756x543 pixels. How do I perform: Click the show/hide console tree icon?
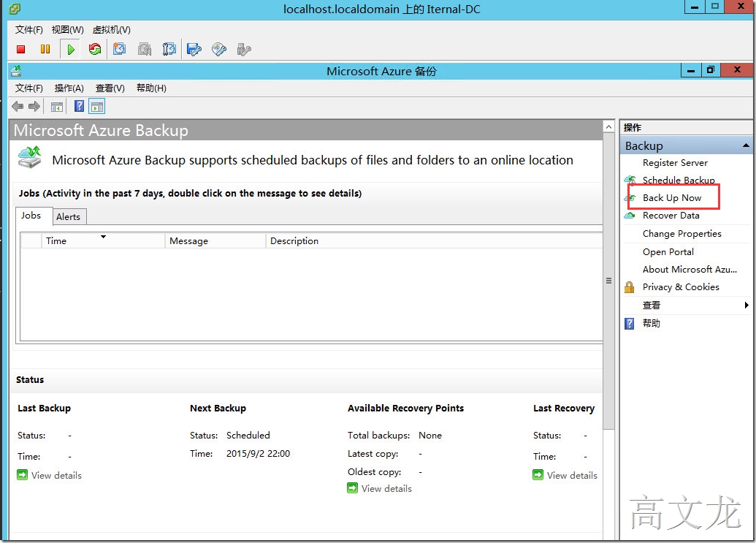[x=57, y=107]
